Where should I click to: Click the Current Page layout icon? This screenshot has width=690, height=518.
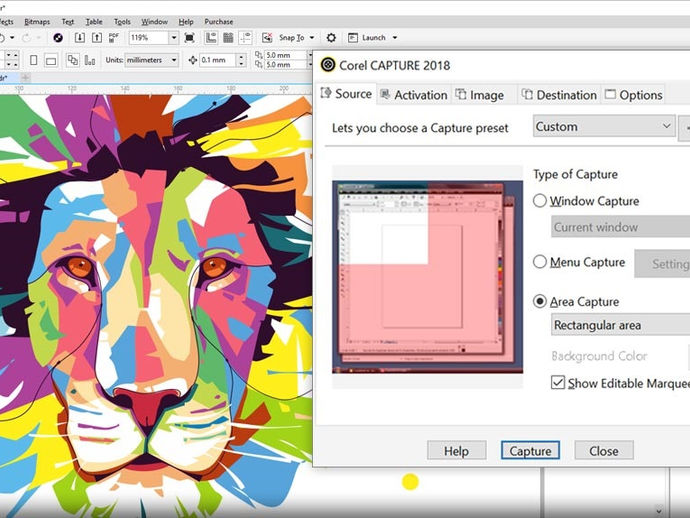coord(89,60)
